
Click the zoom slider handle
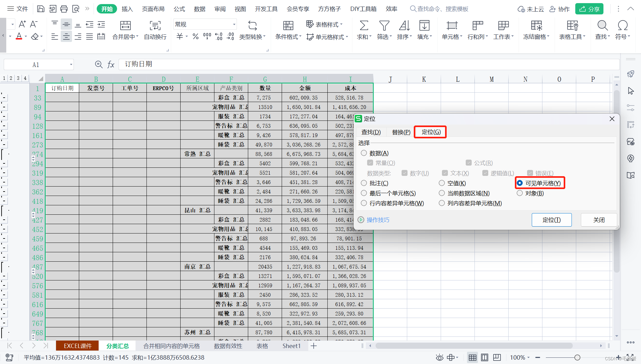point(577,357)
